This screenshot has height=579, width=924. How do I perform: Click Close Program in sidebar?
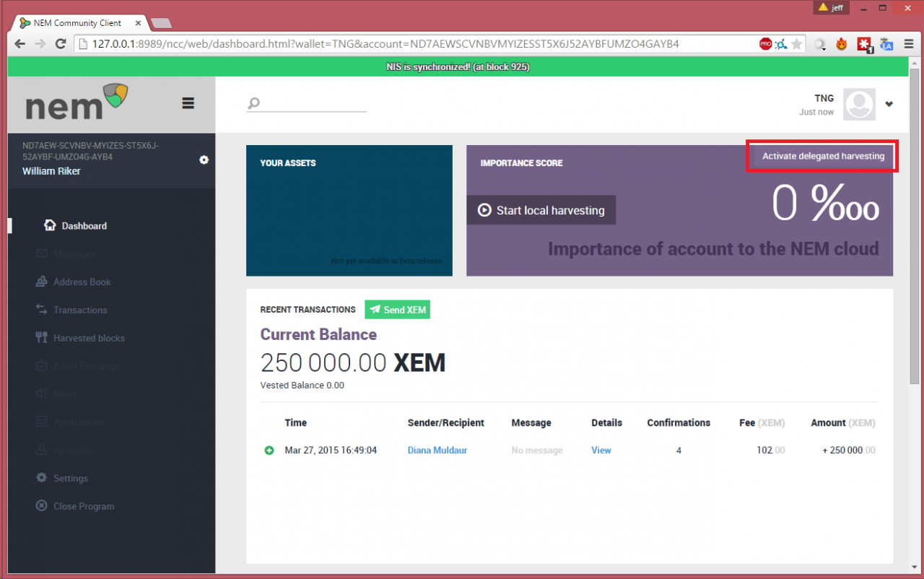[x=83, y=506]
